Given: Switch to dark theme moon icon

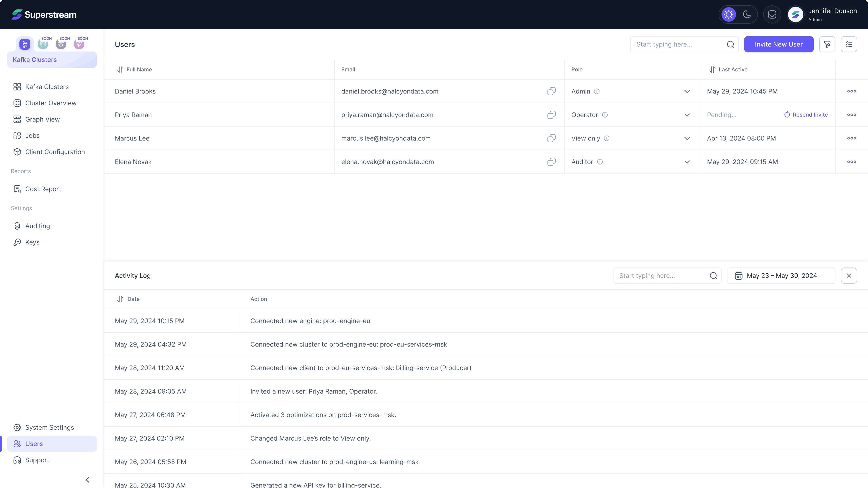Looking at the screenshot, I should click(x=747, y=14).
